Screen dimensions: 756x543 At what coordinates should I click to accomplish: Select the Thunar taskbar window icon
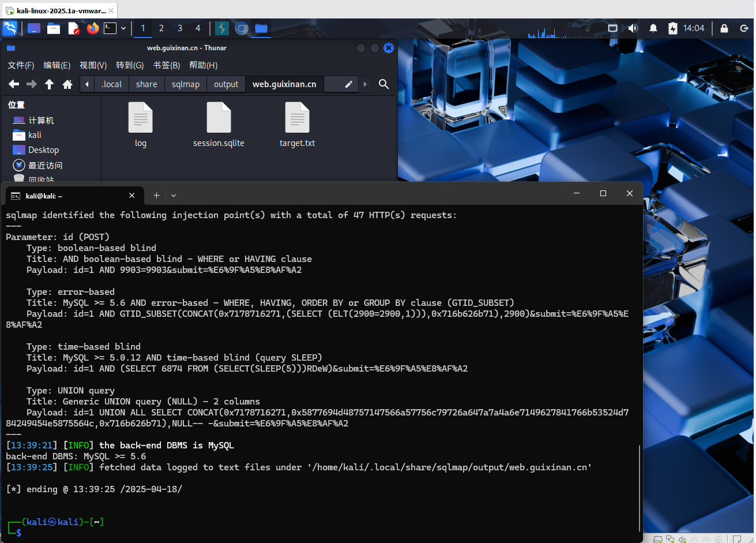[x=261, y=28]
